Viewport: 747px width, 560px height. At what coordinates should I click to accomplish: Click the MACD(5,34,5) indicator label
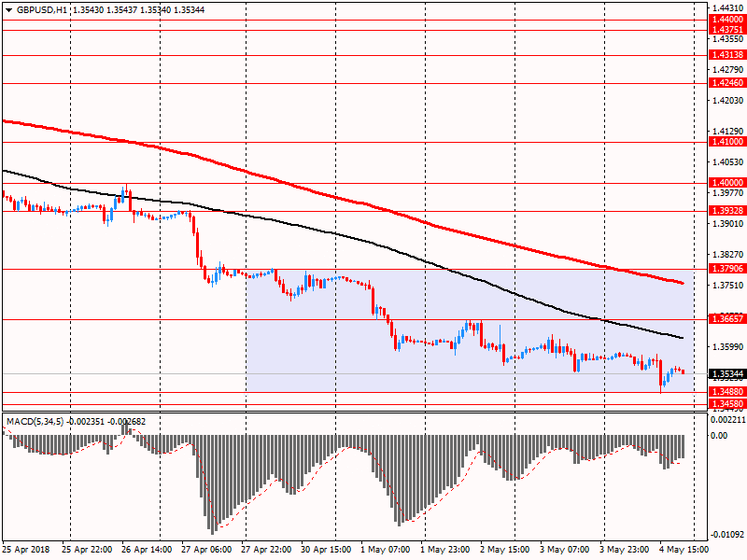35,422
